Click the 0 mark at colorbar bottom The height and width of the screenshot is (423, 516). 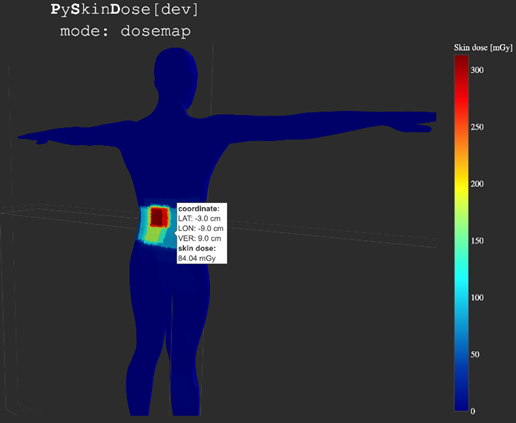pos(473,411)
